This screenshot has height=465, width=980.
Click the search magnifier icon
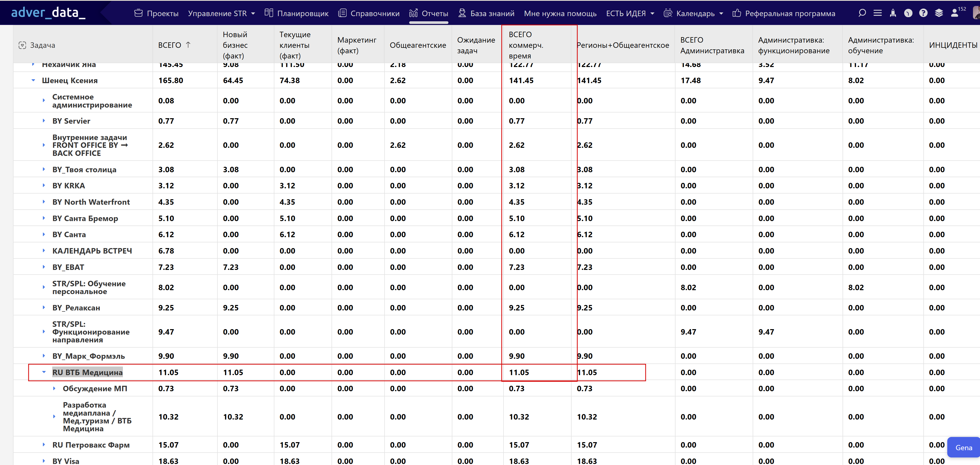pyautogui.click(x=862, y=13)
